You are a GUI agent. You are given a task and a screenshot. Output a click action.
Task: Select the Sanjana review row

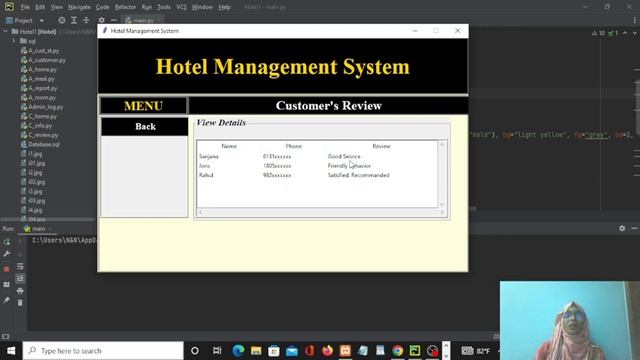[x=317, y=156]
